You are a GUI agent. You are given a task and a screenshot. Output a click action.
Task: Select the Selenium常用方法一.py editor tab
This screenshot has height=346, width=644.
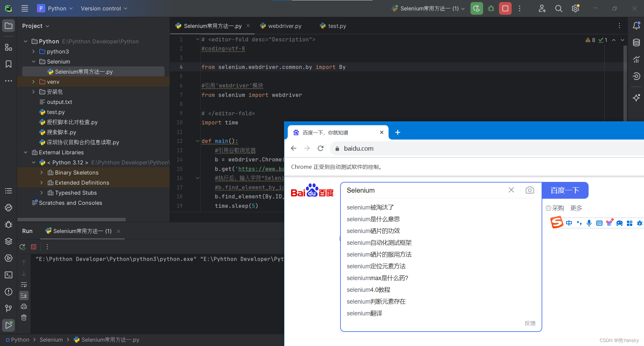click(213, 26)
